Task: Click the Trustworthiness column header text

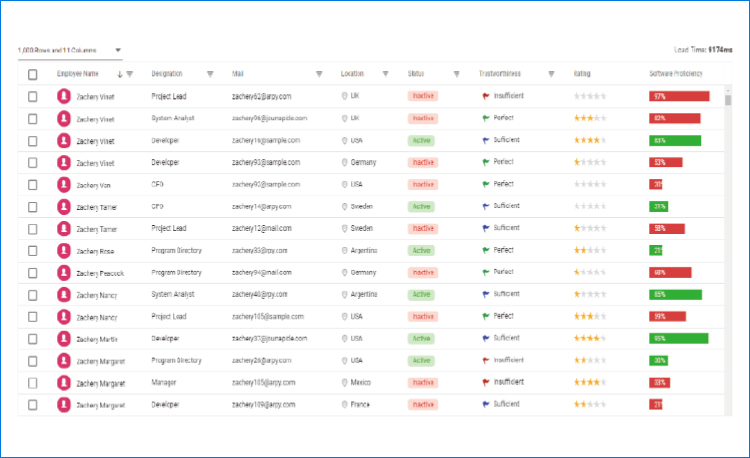Action: (500, 74)
